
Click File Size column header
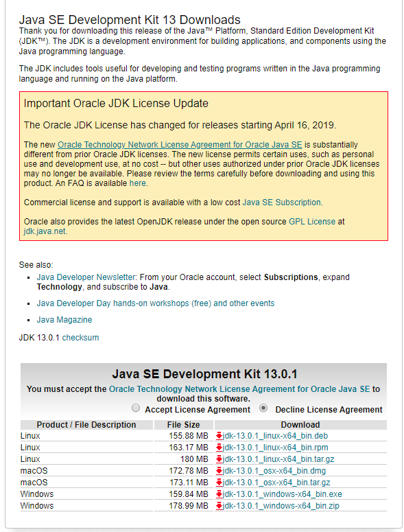pyautogui.click(x=183, y=425)
